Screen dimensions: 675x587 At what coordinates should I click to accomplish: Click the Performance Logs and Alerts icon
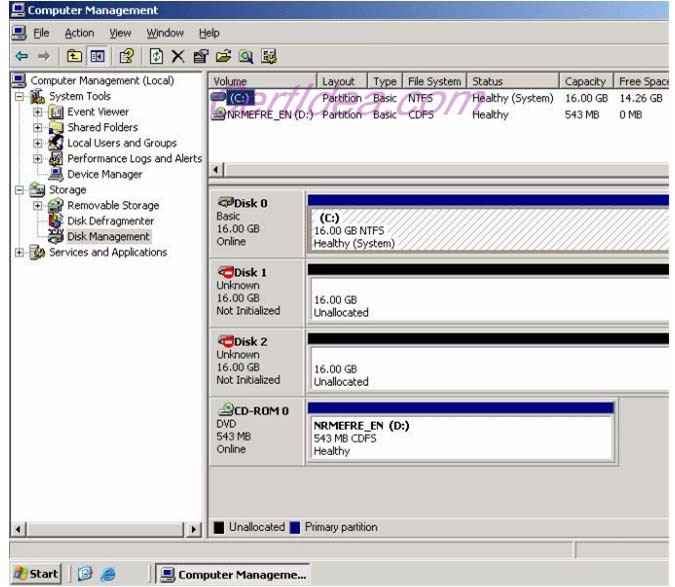[56, 158]
